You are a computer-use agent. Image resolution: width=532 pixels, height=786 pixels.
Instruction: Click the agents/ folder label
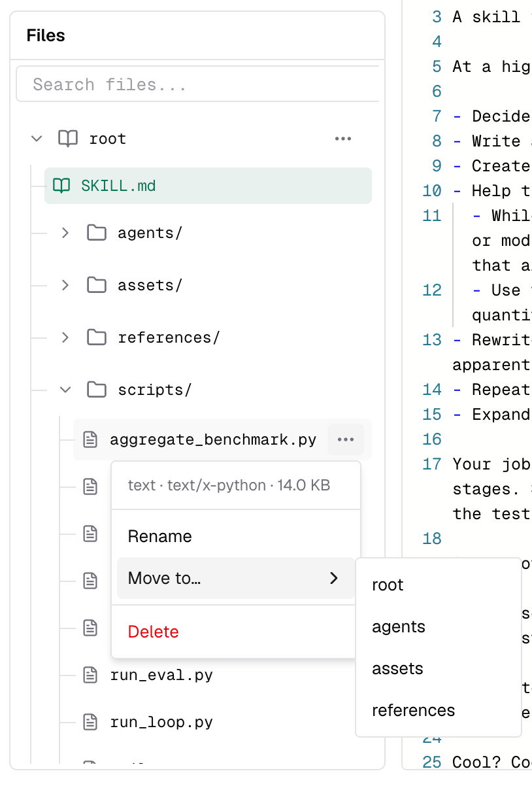[150, 233]
